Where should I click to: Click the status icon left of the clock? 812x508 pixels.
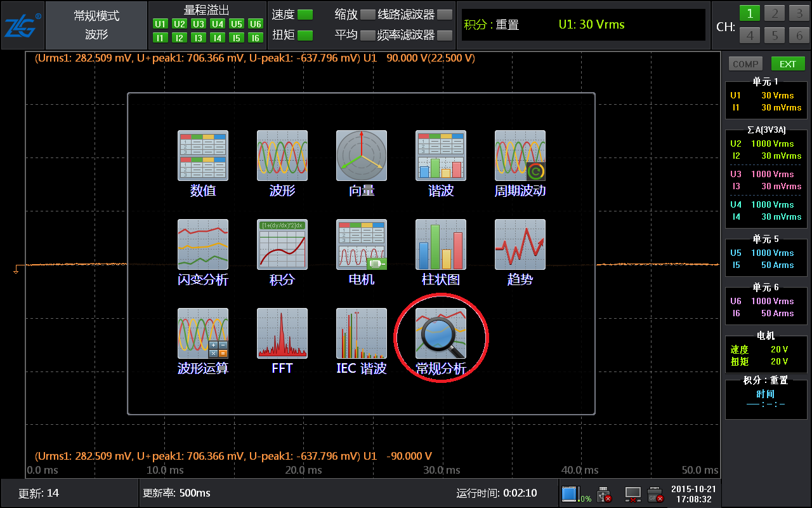(x=655, y=493)
